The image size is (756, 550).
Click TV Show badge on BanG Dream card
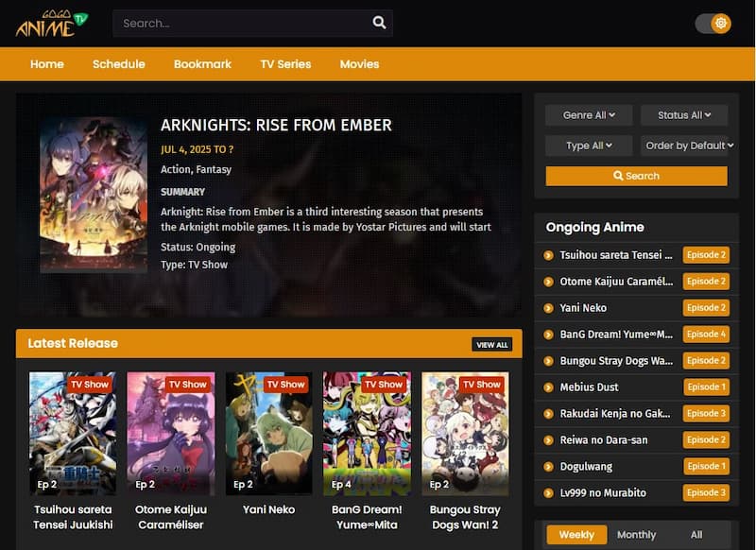coord(384,385)
